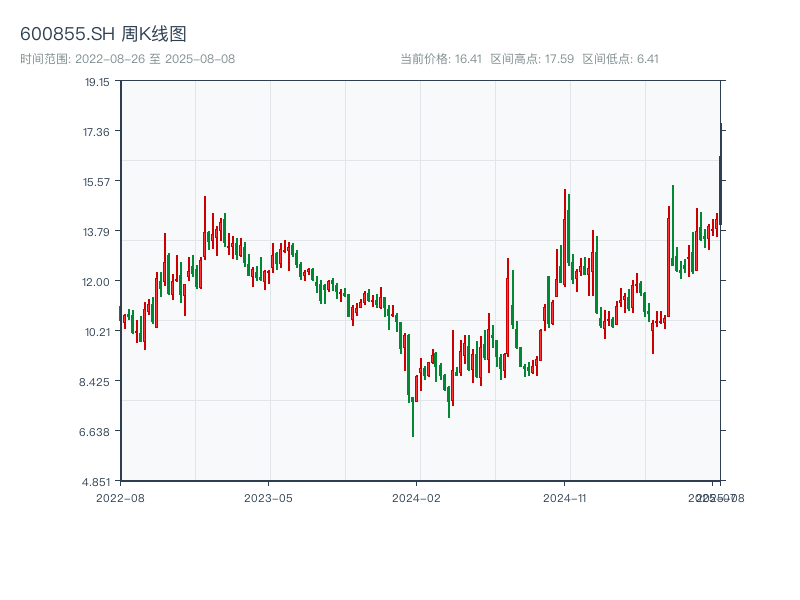Click the 19.15 y-axis tick label
Viewport: 800px width, 600px height.
coord(97,82)
